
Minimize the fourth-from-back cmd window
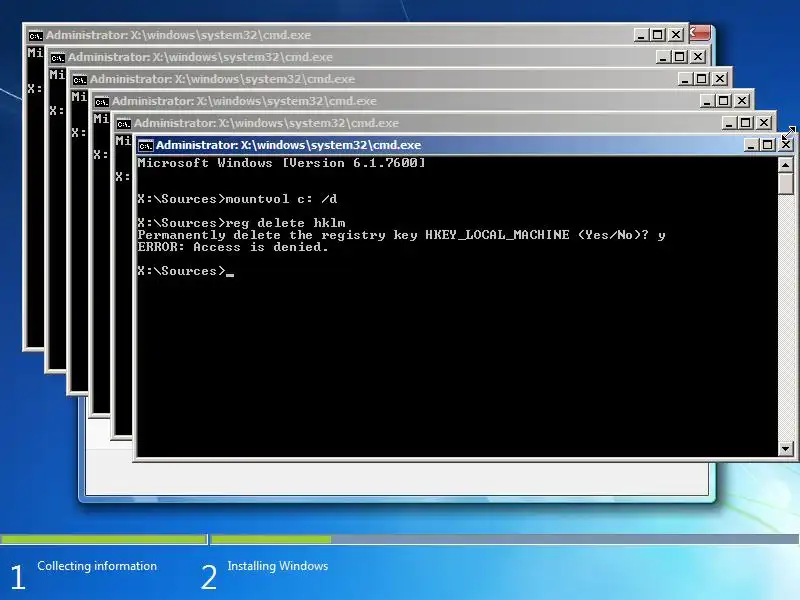707,101
